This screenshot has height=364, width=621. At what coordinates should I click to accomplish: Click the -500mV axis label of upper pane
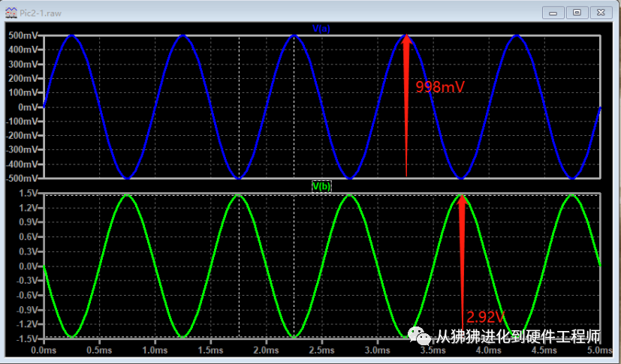pyautogui.click(x=23, y=179)
